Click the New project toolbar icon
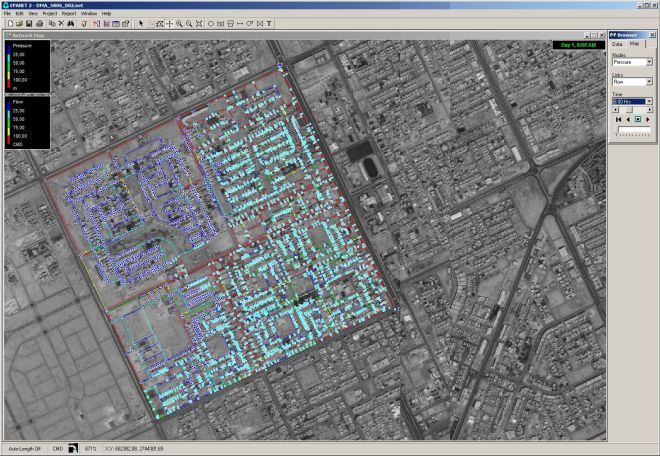 pyautogui.click(x=10, y=23)
